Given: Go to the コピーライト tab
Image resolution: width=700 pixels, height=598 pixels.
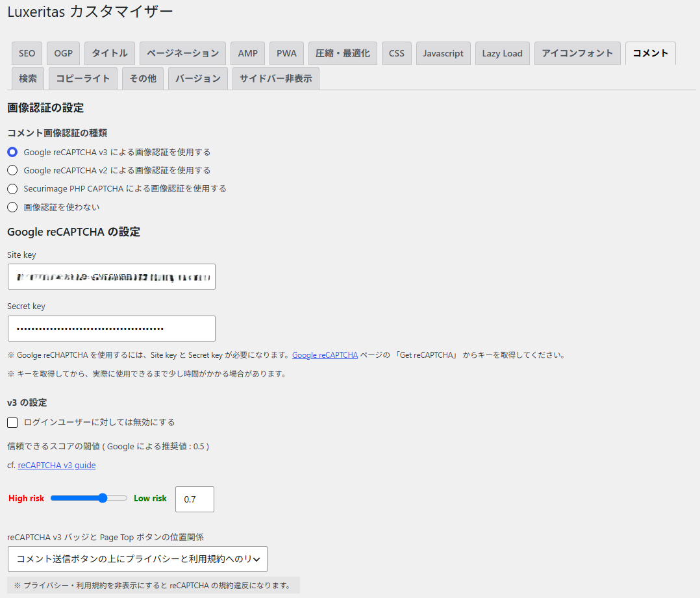Looking at the screenshot, I should [x=83, y=79].
